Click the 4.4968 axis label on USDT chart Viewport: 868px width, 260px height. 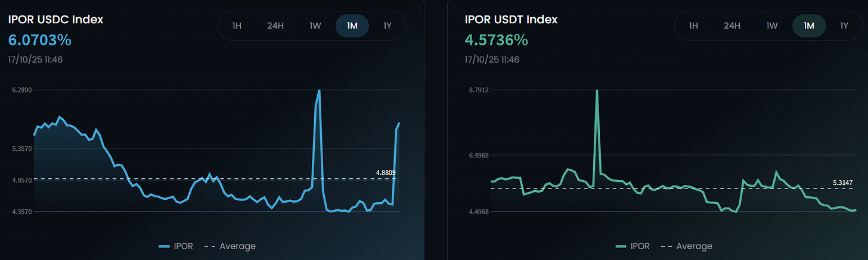tap(478, 212)
